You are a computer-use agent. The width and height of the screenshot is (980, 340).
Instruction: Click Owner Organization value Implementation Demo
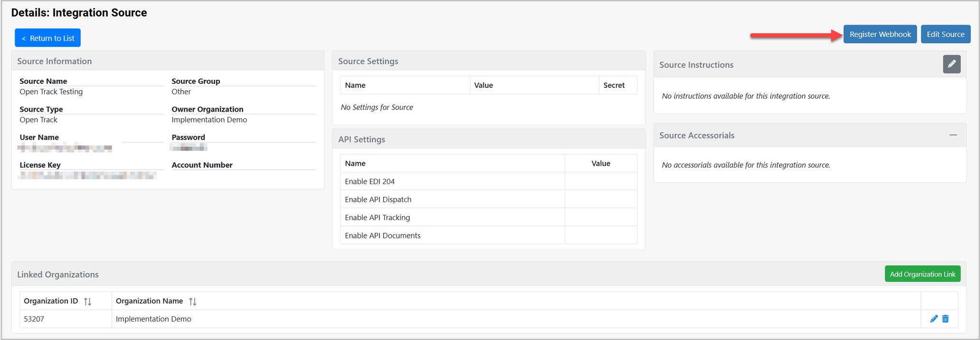tap(209, 120)
